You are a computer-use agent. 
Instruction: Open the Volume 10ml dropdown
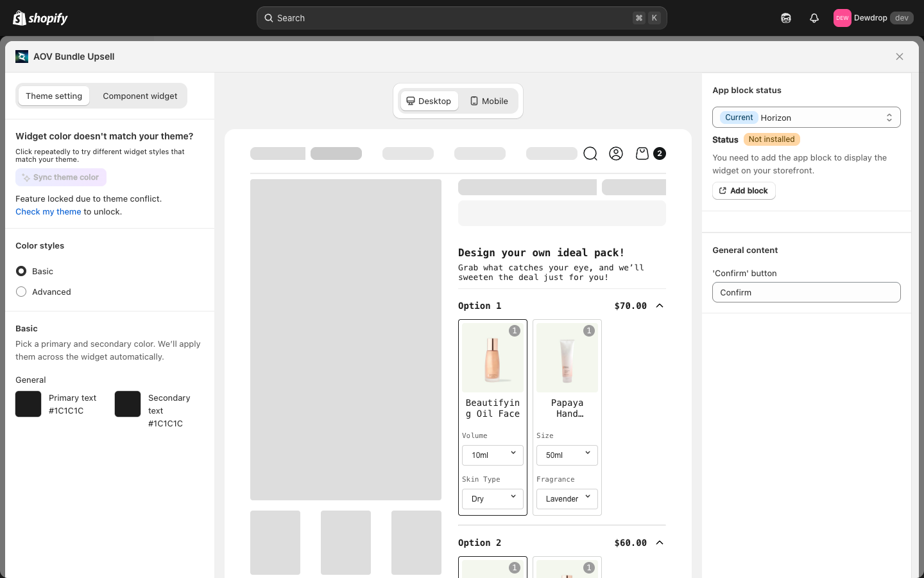493,455
